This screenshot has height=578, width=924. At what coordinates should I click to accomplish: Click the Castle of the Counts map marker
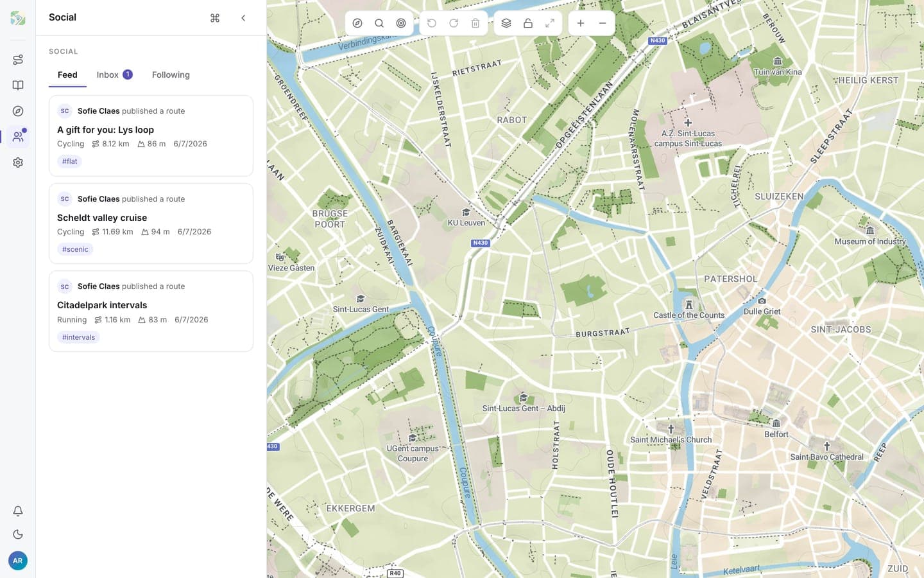tap(689, 304)
